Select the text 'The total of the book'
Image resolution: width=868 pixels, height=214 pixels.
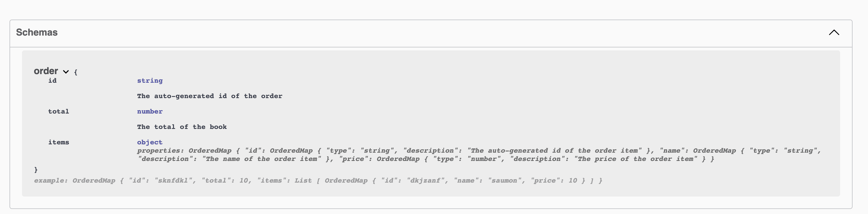pos(182,127)
